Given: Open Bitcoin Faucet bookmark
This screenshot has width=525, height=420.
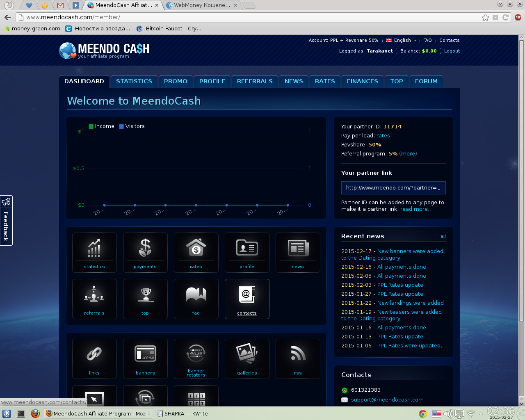Looking at the screenshot, I should click(169, 29).
